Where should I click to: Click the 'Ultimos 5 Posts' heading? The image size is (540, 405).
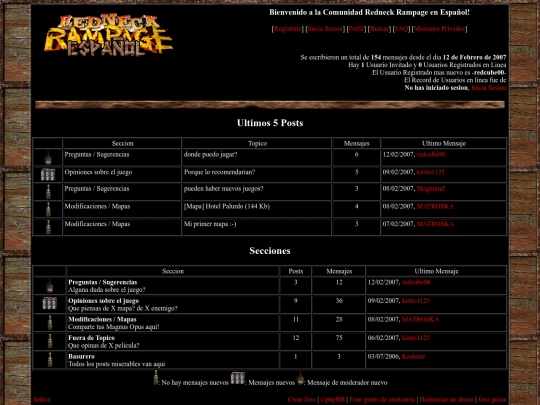[270, 123]
